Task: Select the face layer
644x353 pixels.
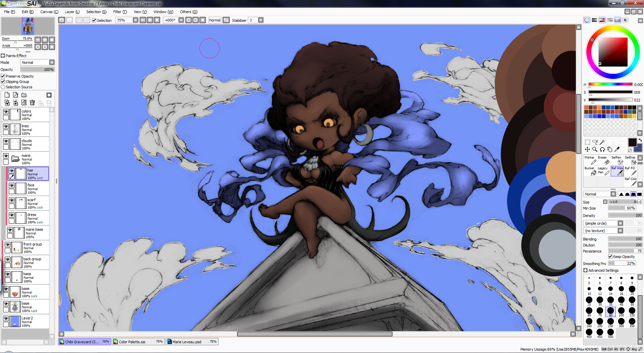Action: pyautogui.click(x=28, y=188)
